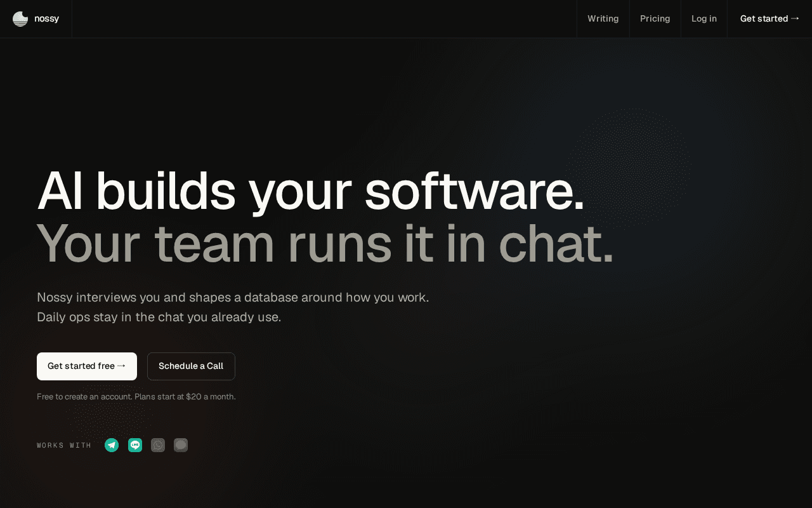Go to Log in
This screenshot has height=508, width=812.
704,18
